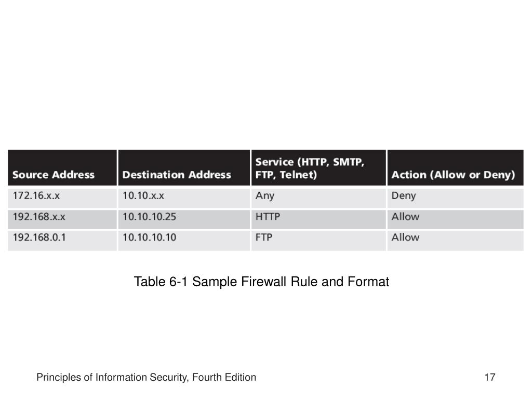Select the HTTP service cell
The width and height of the screenshot is (532, 399).
pos(318,219)
